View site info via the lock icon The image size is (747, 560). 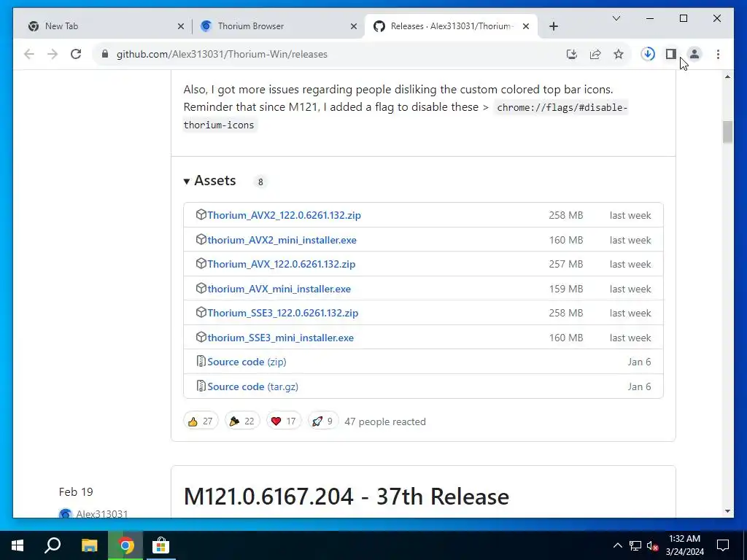(105, 54)
